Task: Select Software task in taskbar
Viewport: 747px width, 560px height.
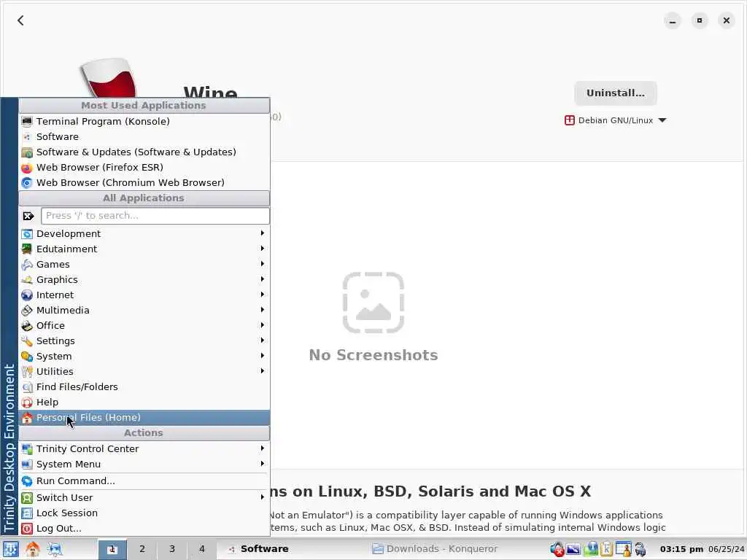Action: [x=290, y=549]
